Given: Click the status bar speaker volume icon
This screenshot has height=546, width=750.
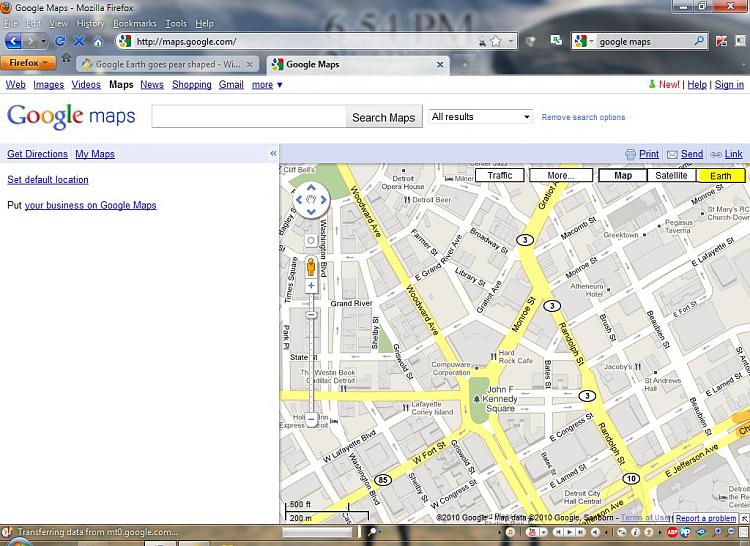Looking at the screenshot, I should (x=595, y=532).
